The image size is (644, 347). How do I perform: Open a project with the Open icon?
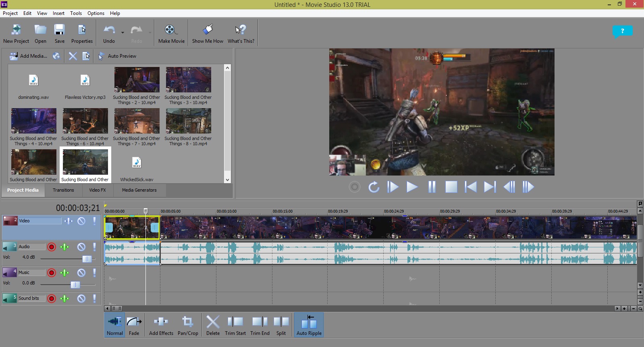point(40,33)
